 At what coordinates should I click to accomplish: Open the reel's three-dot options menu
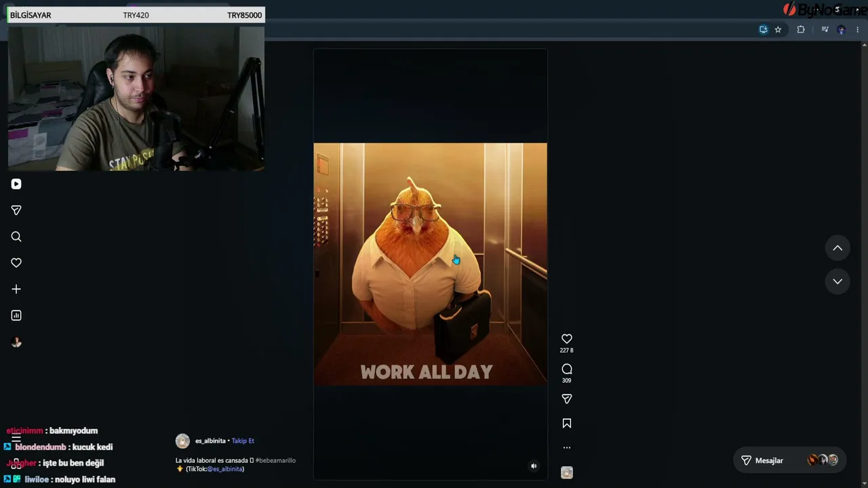[567, 447]
